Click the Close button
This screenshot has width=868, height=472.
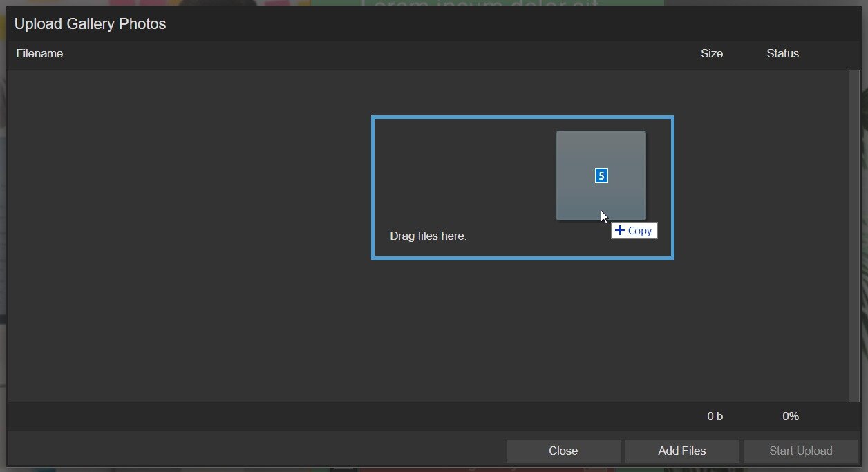(x=563, y=451)
